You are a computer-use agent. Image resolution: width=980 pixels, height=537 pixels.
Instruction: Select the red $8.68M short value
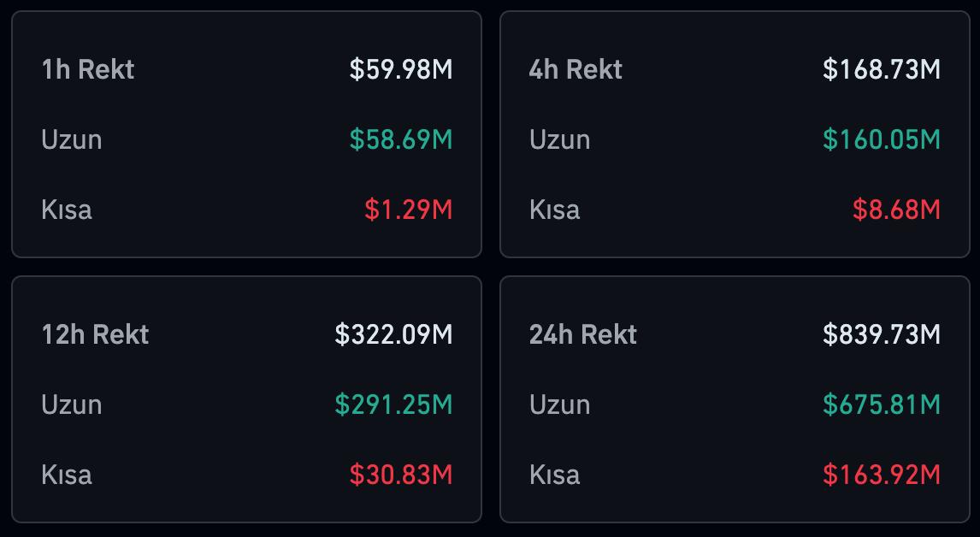(x=895, y=209)
